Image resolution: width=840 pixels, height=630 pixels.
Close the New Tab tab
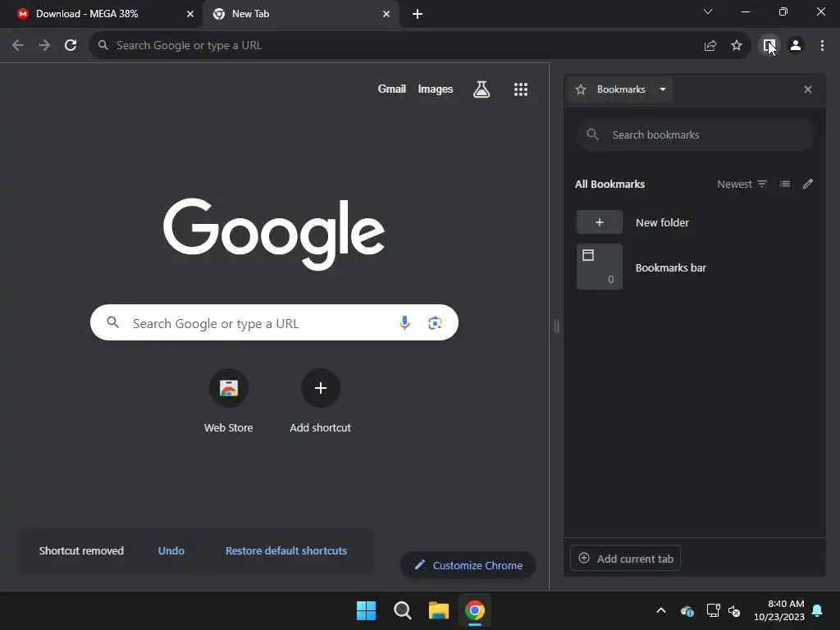pyautogui.click(x=386, y=14)
